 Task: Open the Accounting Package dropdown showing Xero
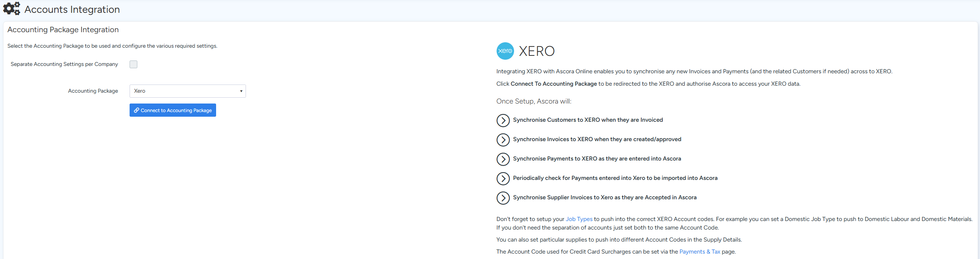pos(187,91)
